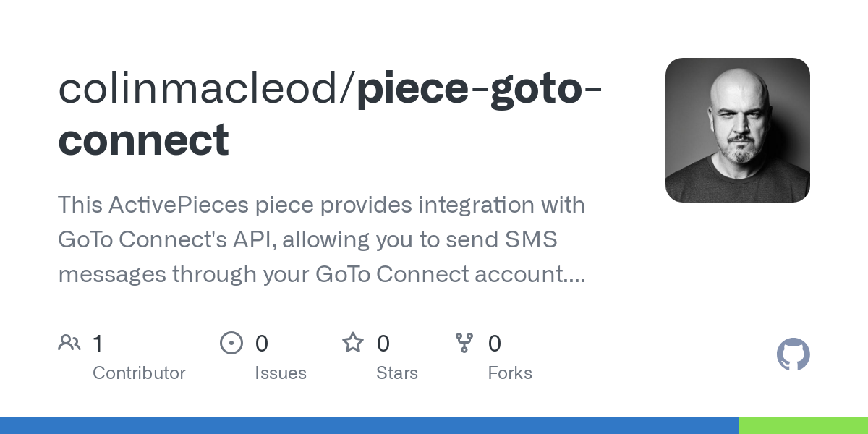Screen dimensions: 868x434
Task: Select the Stars label
Action: pos(397,373)
